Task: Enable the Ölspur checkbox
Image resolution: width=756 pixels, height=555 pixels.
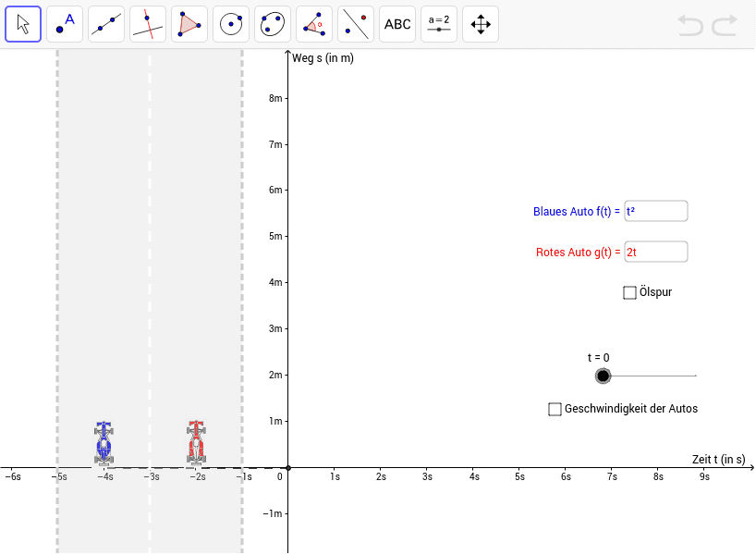Action: tap(629, 292)
